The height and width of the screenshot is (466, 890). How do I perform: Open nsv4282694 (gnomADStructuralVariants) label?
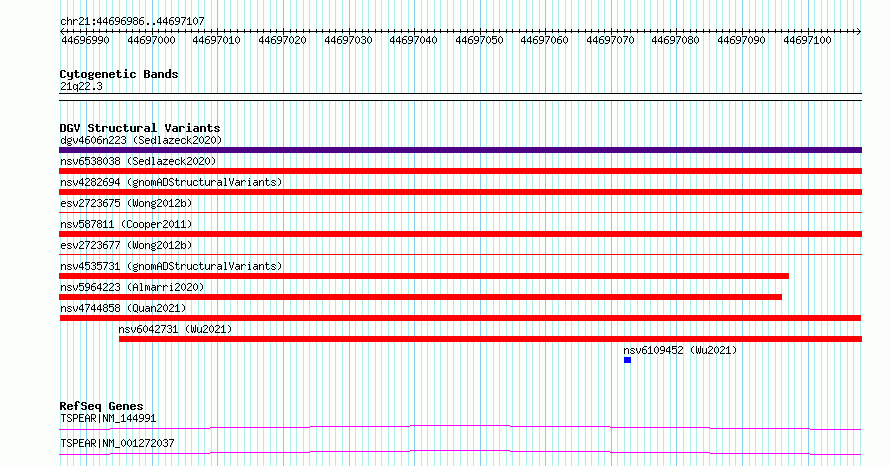tap(171, 182)
